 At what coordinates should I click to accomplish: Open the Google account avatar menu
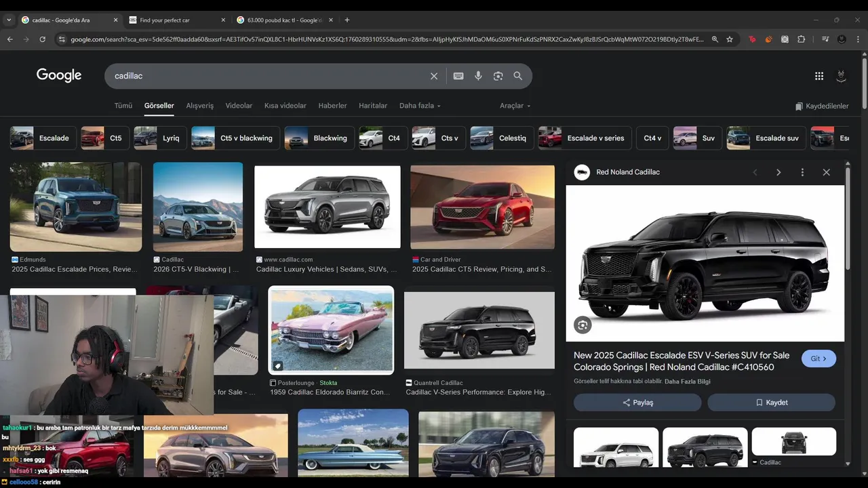[x=842, y=76]
